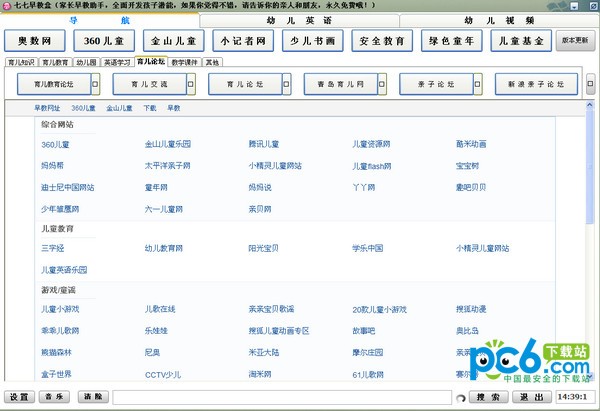Image resolution: width=600 pixels, height=411 pixels.
Task: Click the 清除 clear button
Action: (x=93, y=397)
